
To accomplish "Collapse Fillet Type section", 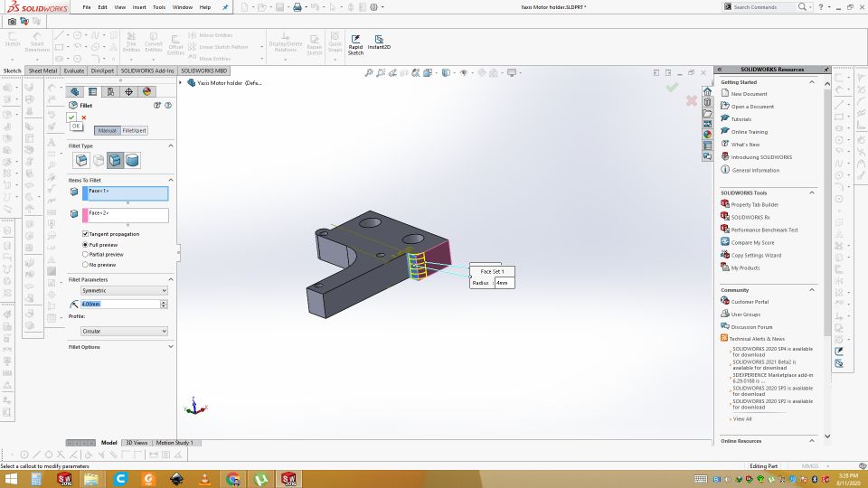I will tap(171, 145).
